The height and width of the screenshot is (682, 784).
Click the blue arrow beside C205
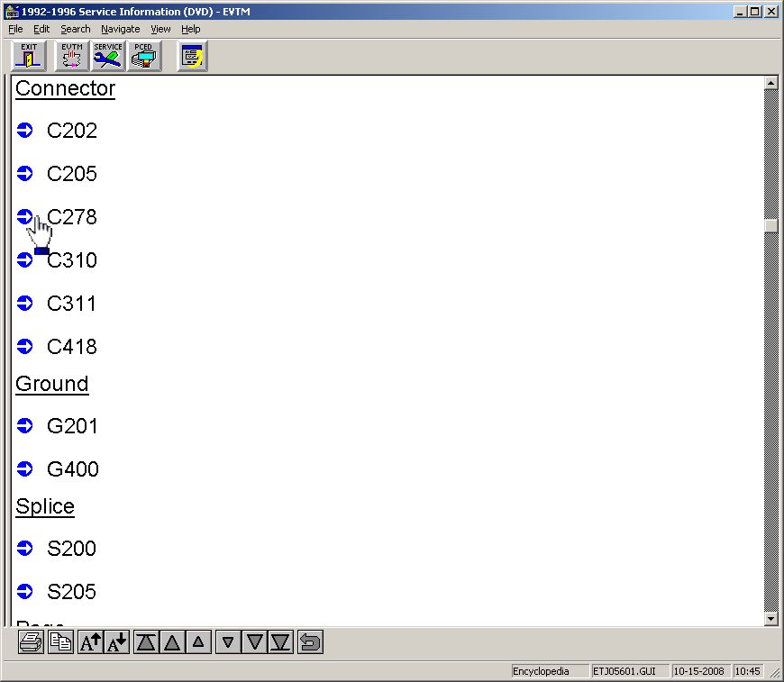coord(24,174)
